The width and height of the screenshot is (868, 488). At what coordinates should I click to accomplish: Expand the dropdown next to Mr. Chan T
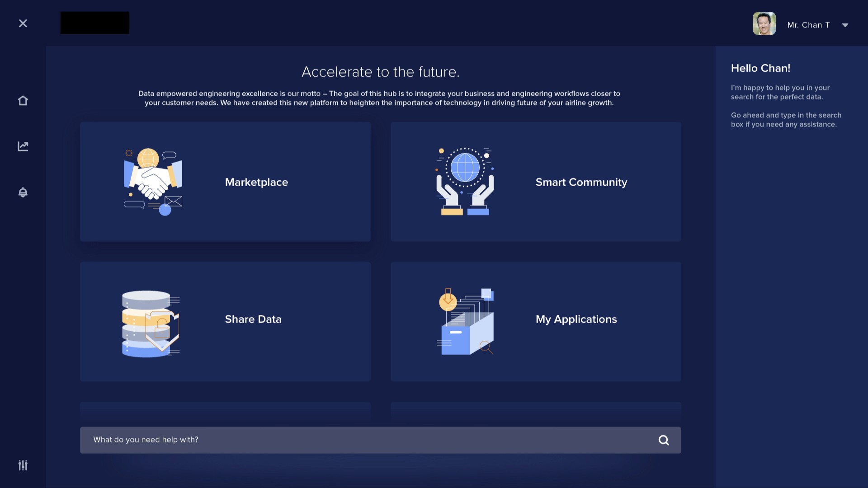pyautogui.click(x=845, y=25)
